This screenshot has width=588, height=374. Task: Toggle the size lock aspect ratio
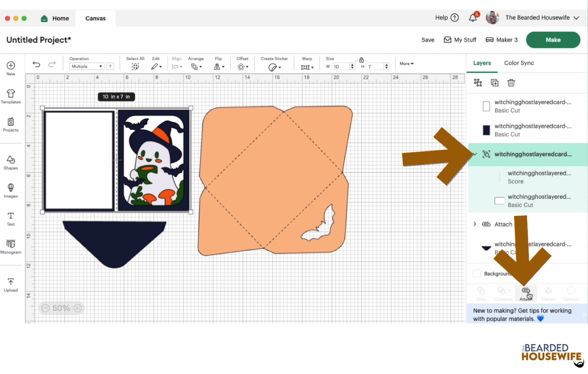click(x=361, y=60)
